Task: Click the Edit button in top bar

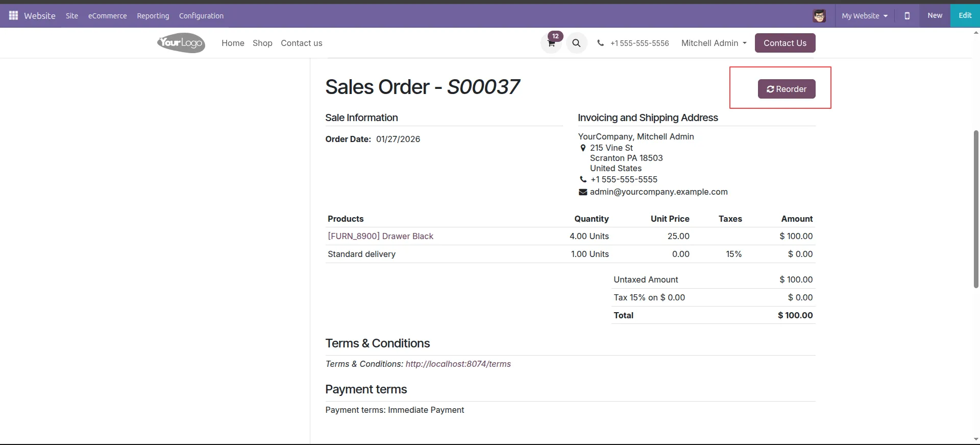Action: (965, 15)
